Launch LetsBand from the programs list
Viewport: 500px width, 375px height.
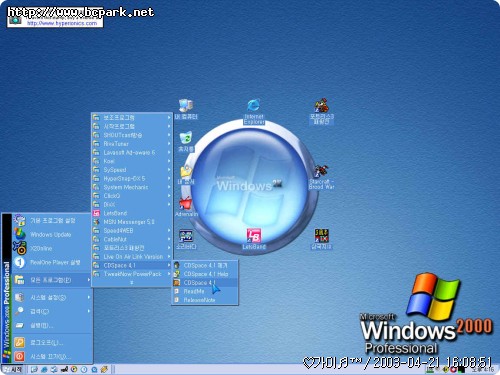tap(132, 213)
